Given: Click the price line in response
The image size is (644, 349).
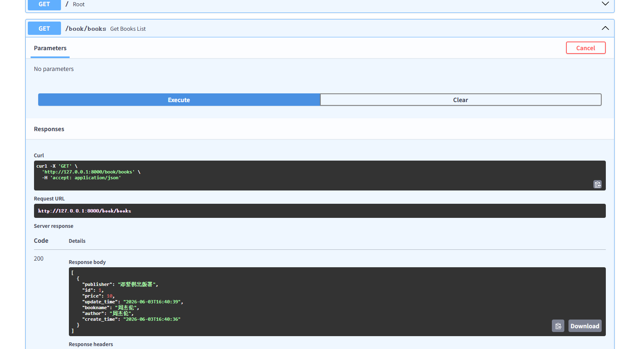Looking at the screenshot, I should click(98, 296).
